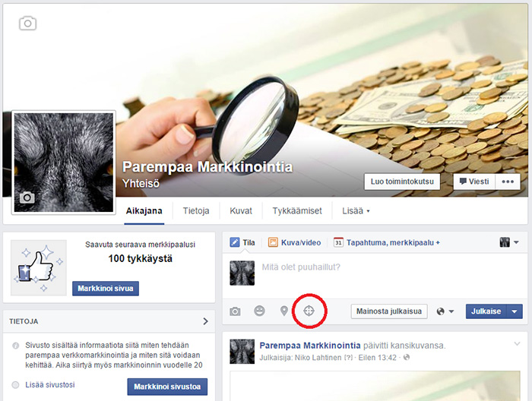
Task: Click the Tila pencil icon
Action: [234, 242]
